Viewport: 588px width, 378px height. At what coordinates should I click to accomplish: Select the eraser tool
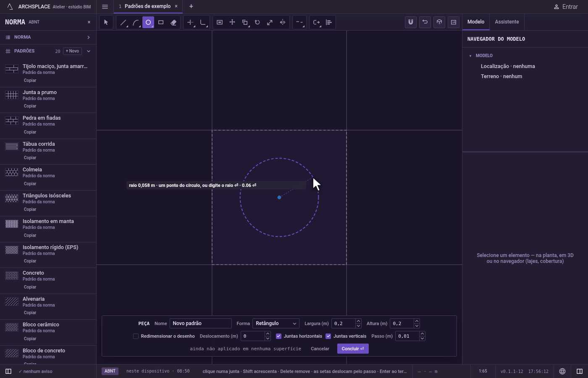click(173, 22)
